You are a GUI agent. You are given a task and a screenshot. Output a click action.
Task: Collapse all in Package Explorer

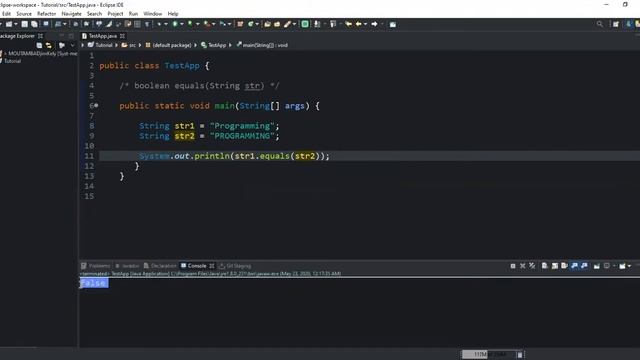(x=39, y=45)
